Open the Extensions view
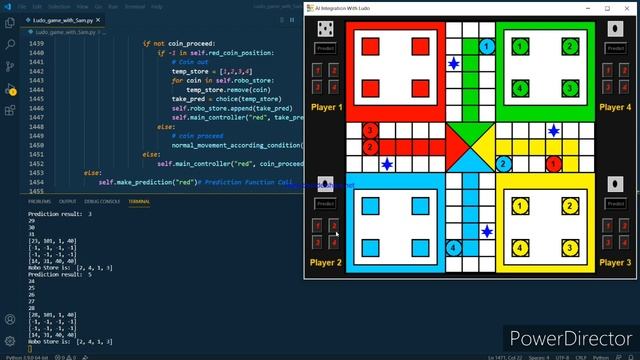Image resolution: width=640 pixels, height=360 pixels. pyautogui.click(x=10, y=110)
